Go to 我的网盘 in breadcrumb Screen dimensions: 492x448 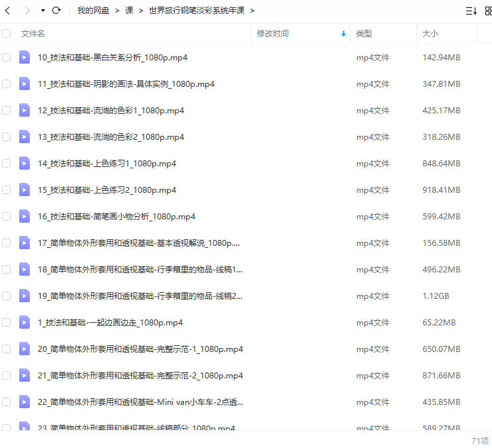[x=93, y=11]
